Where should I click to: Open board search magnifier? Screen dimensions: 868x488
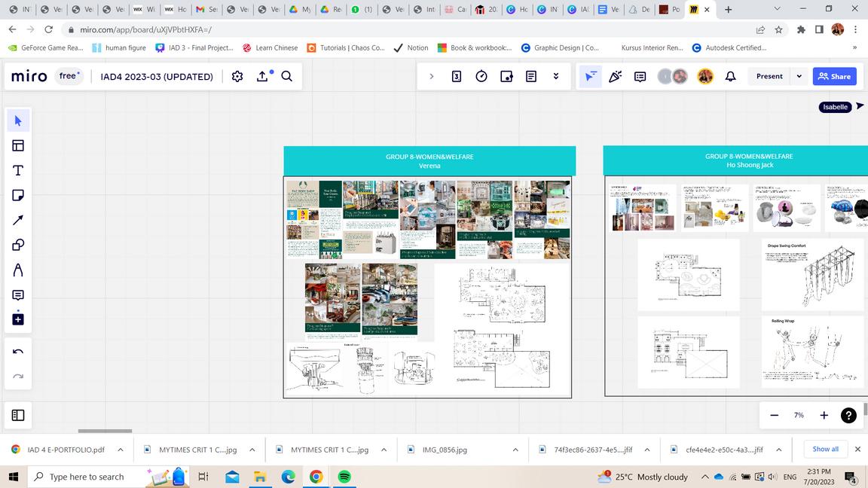coord(287,76)
